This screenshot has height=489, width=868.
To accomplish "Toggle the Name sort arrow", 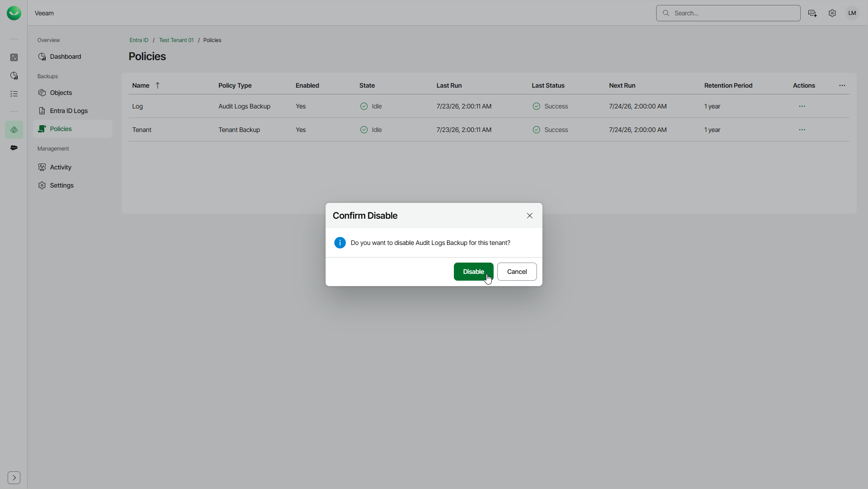I will pos(158,85).
